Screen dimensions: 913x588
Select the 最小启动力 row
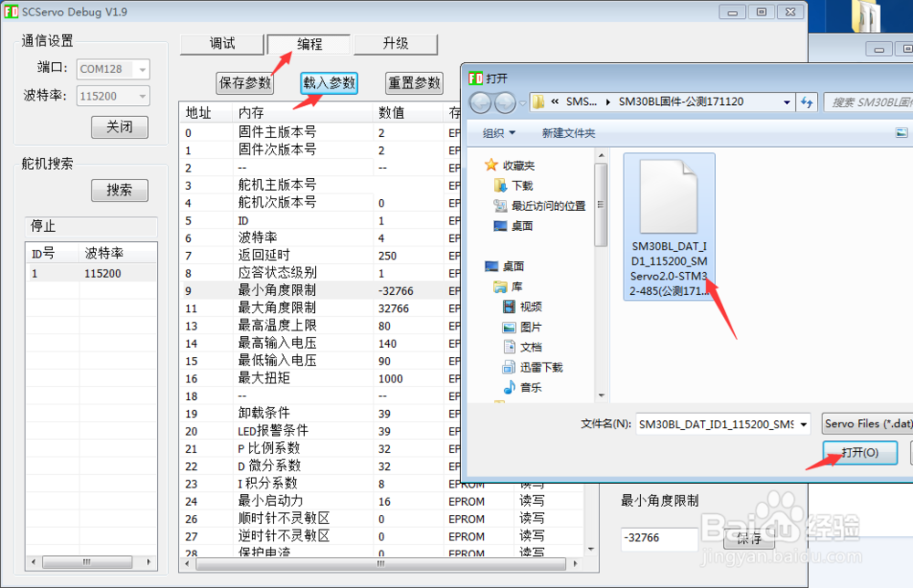coord(383,501)
